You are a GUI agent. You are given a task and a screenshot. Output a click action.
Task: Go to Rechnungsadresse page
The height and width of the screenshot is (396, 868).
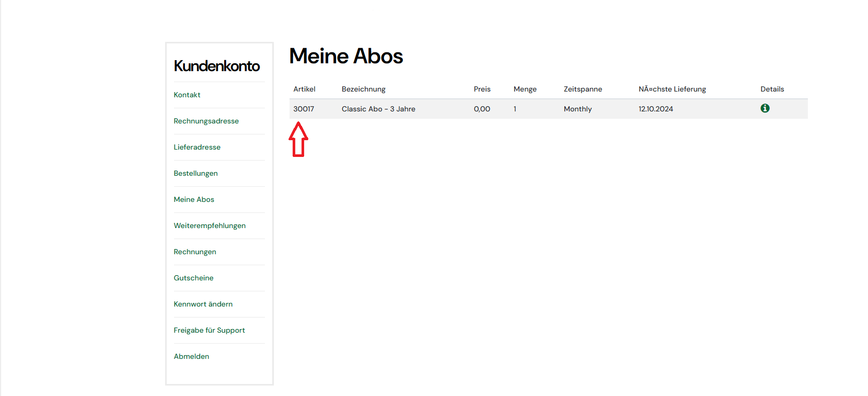(x=206, y=121)
